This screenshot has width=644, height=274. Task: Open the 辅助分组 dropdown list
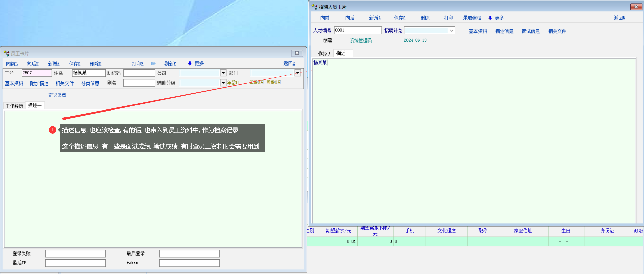pos(223,83)
